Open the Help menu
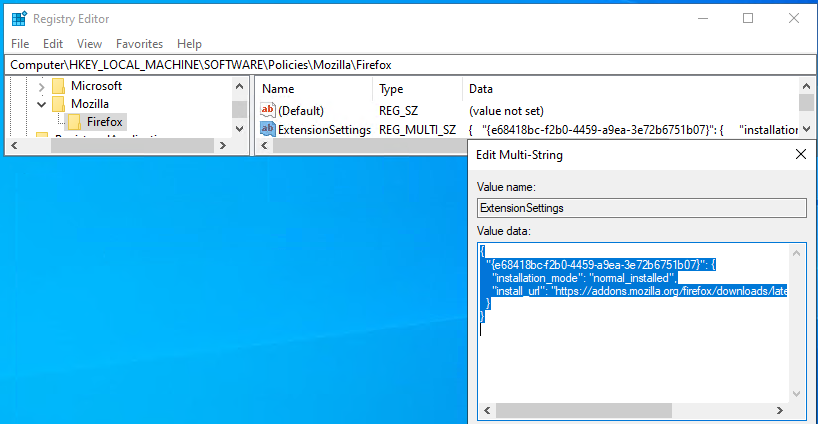The image size is (818, 424). pos(189,44)
